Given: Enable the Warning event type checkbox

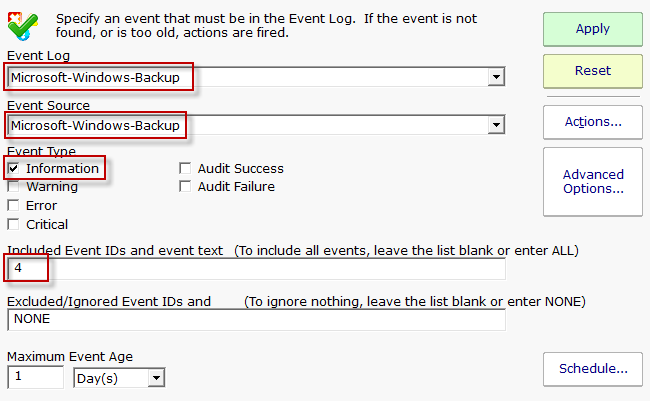Looking at the screenshot, I should pos(13,187).
